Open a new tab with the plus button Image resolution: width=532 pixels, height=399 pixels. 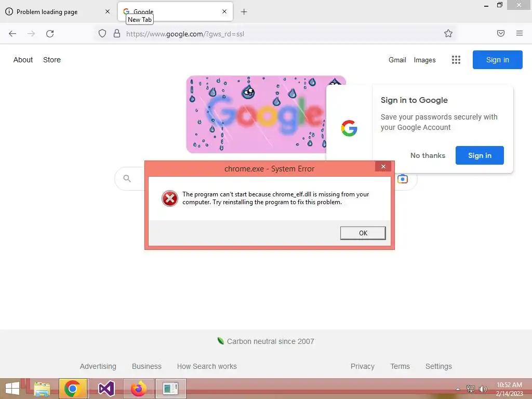point(244,12)
